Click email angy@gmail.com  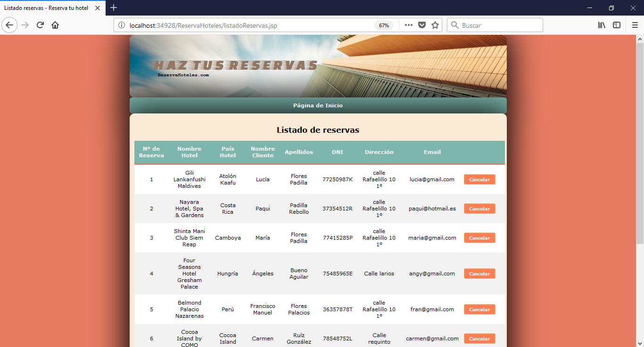(x=432, y=274)
